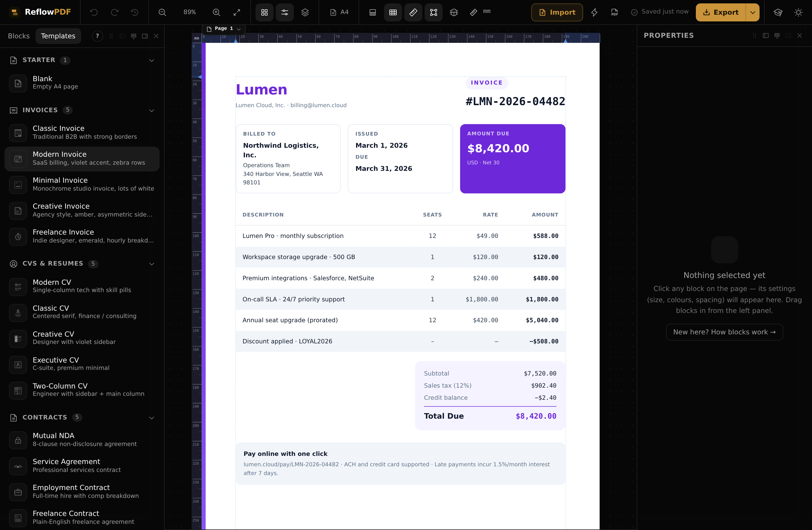Dock the Properties panel to bottom
The image size is (812, 530).
tap(777, 36)
